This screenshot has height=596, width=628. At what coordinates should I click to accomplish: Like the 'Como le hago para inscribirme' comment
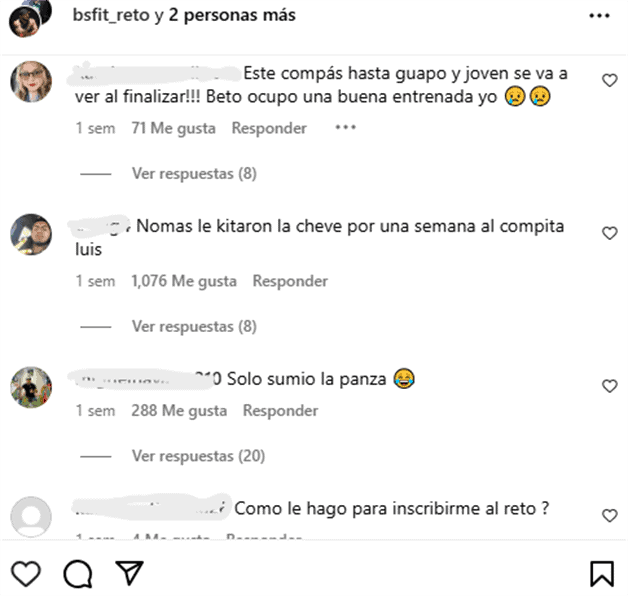610,515
